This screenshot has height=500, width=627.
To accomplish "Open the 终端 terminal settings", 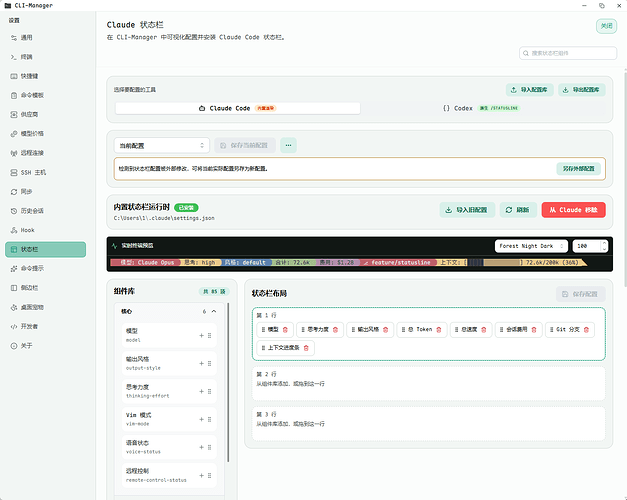I will coord(45,57).
